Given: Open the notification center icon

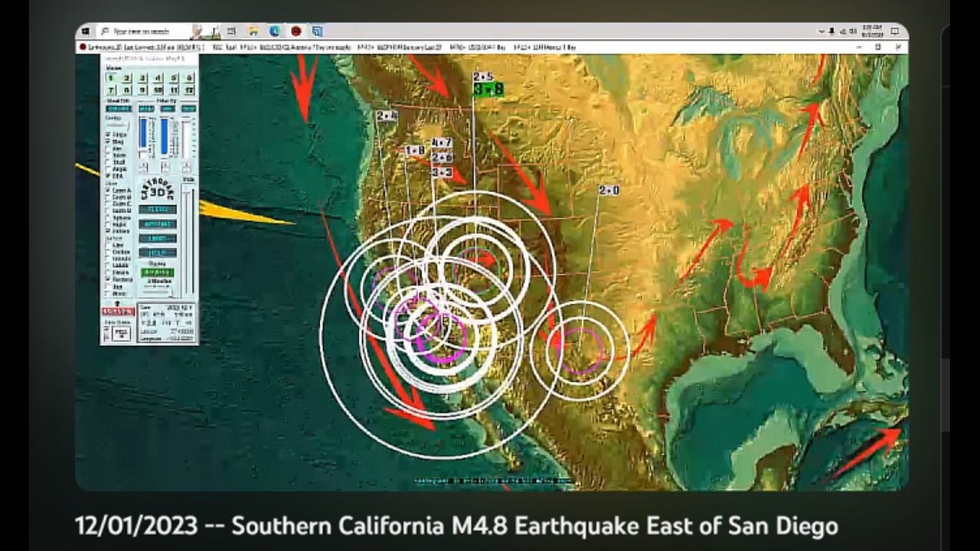Looking at the screenshot, I should point(897,31).
